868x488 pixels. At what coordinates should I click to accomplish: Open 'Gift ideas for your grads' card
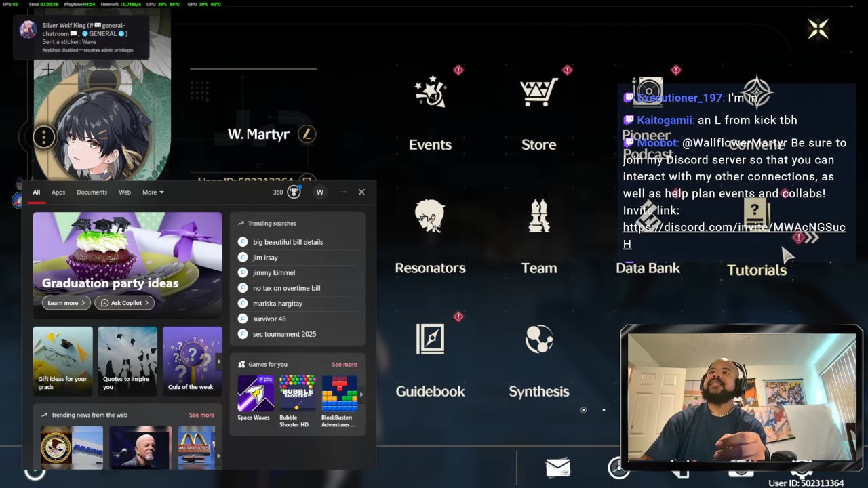tap(62, 361)
